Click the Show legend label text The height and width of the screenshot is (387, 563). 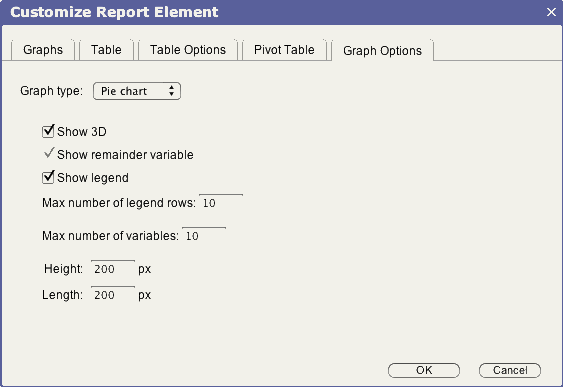tap(93, 178)
